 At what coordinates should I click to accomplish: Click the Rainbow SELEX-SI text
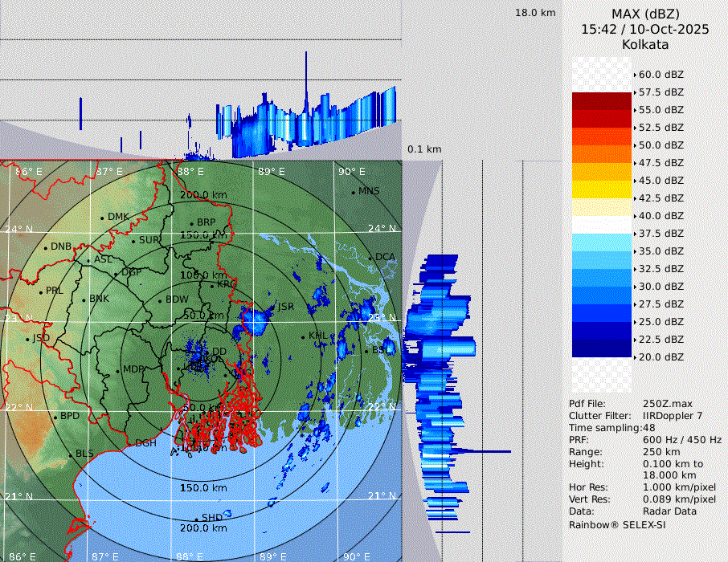point(617,524)
